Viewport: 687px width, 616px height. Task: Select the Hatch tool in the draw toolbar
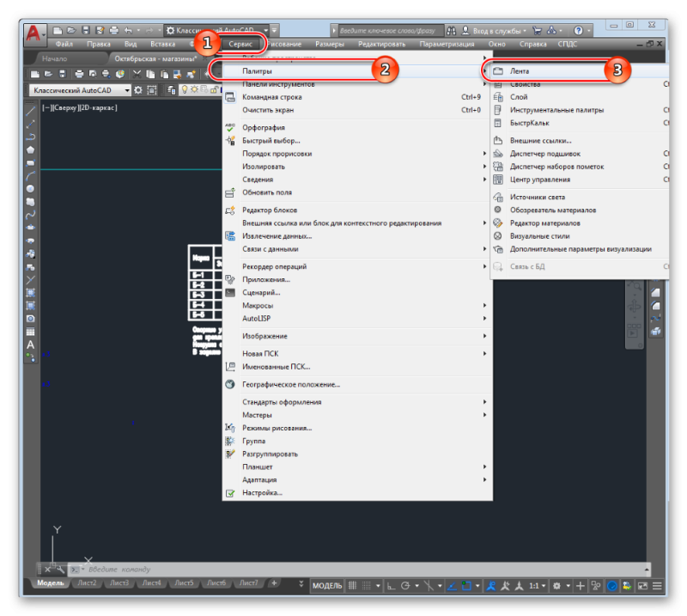[30, 293]
